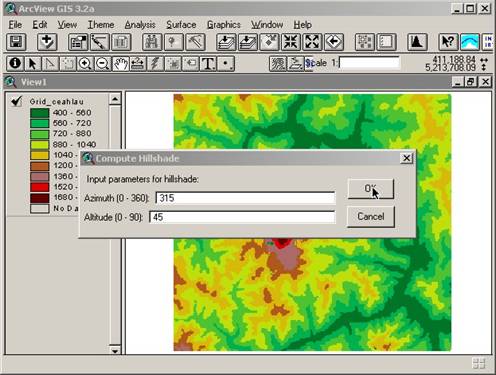
Task: Select the Pan hand tool
Action: pos(120,63)
